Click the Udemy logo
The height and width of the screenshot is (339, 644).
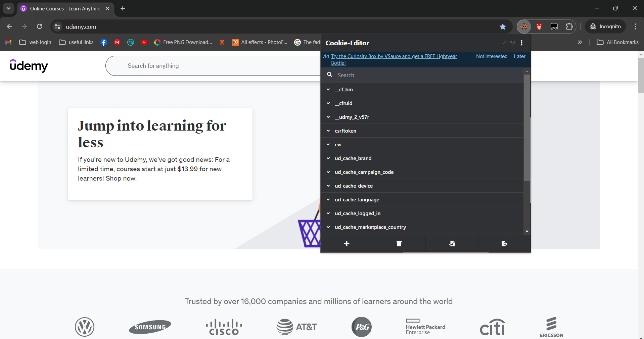(x=29, y=65)
